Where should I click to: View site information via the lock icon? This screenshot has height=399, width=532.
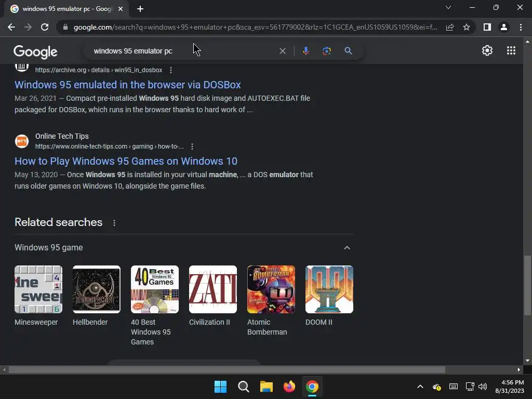point(65,27)
